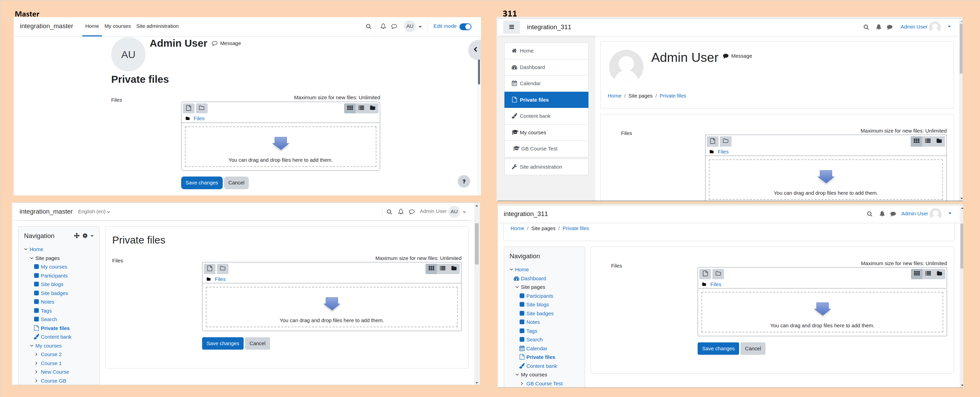Screen dimensions: 980x397
Task: Open Admin User dropdown arrow in 311 bottom panel
Action: 950,214
